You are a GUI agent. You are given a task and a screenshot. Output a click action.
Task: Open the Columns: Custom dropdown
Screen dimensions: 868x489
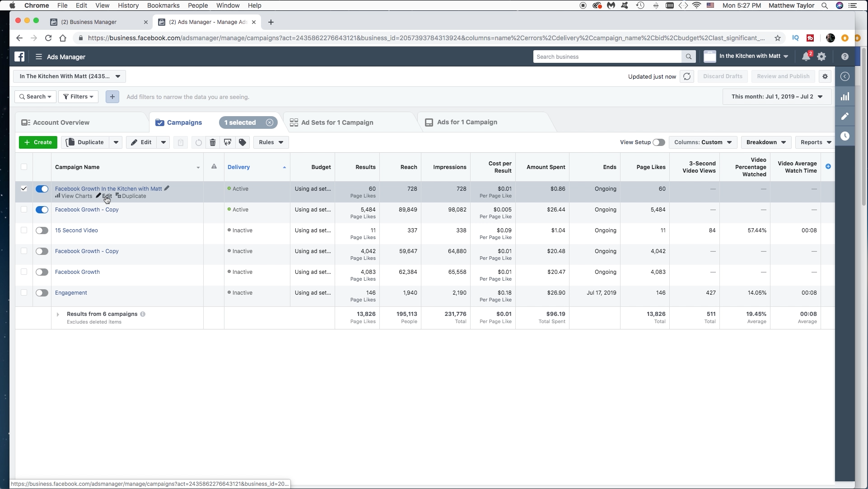tap(703, 142)
